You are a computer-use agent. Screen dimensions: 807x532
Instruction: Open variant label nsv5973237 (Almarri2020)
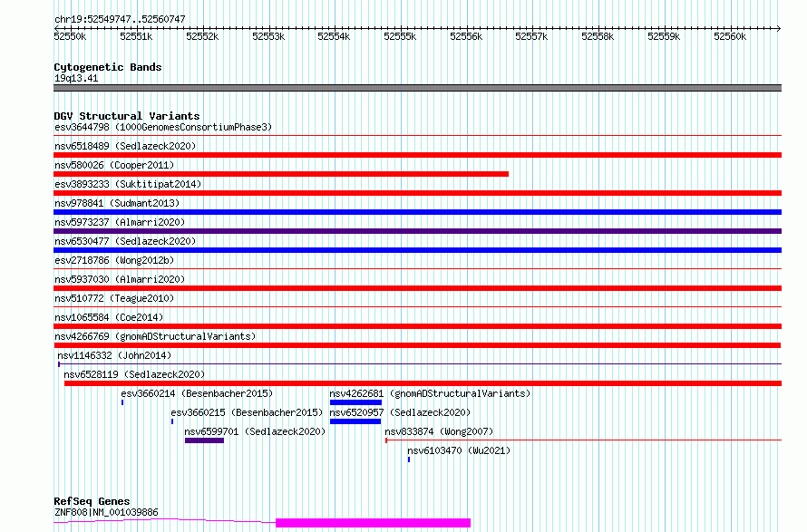point(120,222)
